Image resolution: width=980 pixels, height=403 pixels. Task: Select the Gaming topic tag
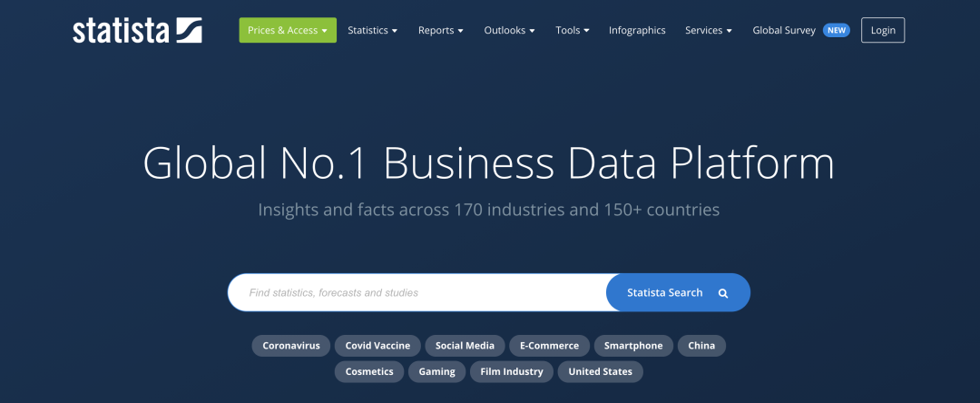[x=436, y=372]
